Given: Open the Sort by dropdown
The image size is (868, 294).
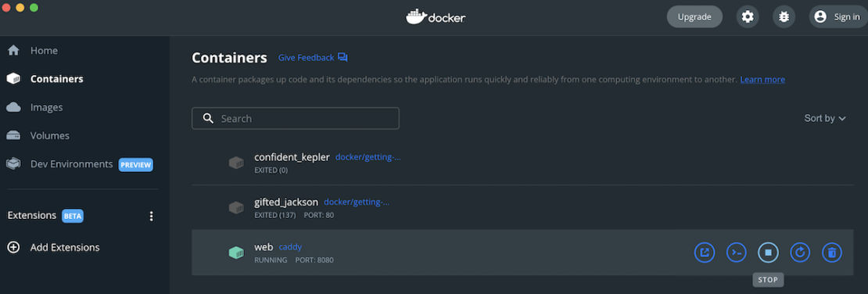Looking at the screenshot, I should tap(825, 119).
